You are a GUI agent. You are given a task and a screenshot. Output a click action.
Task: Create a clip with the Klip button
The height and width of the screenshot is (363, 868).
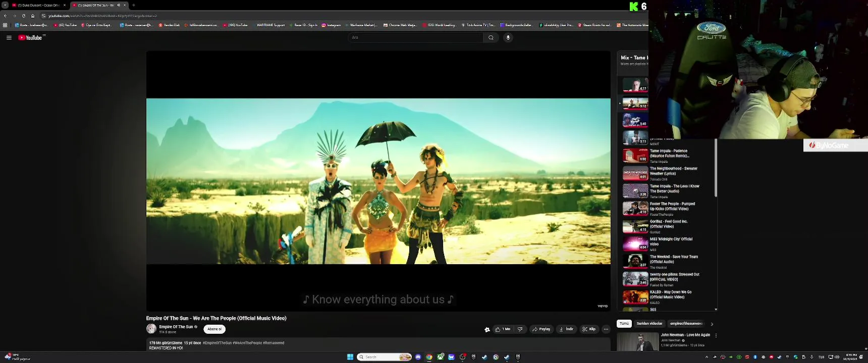pos(589,329)
